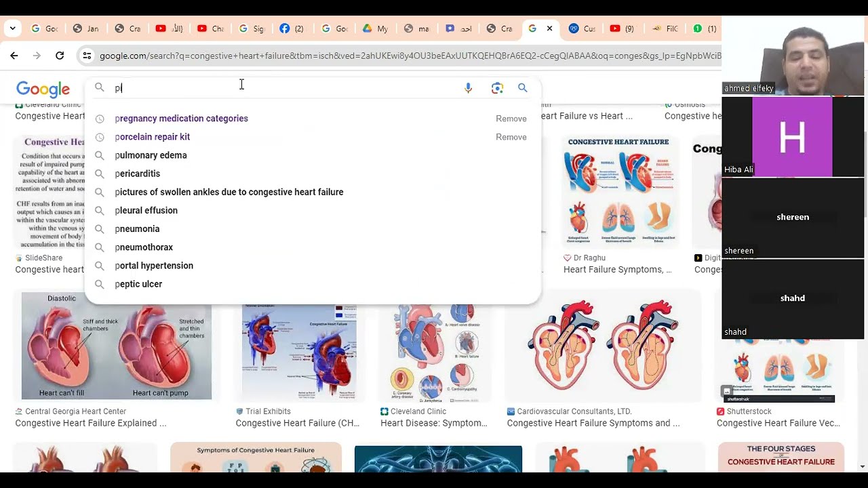Select shahd participant tile
The image size is (868, 488).
tap(793, 298)
